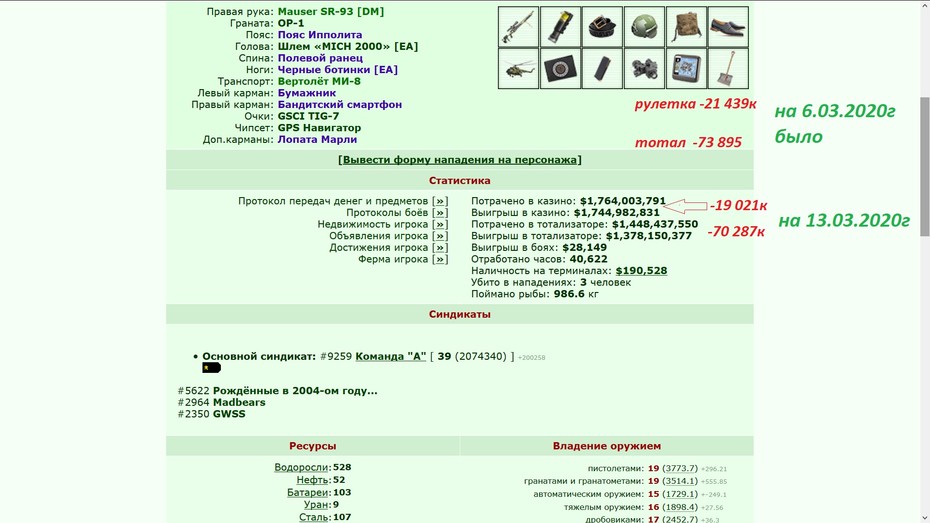This screenshot has width=930, height=523.
Task: Open the Madbears syndicate link
Action: coord(239,402)
